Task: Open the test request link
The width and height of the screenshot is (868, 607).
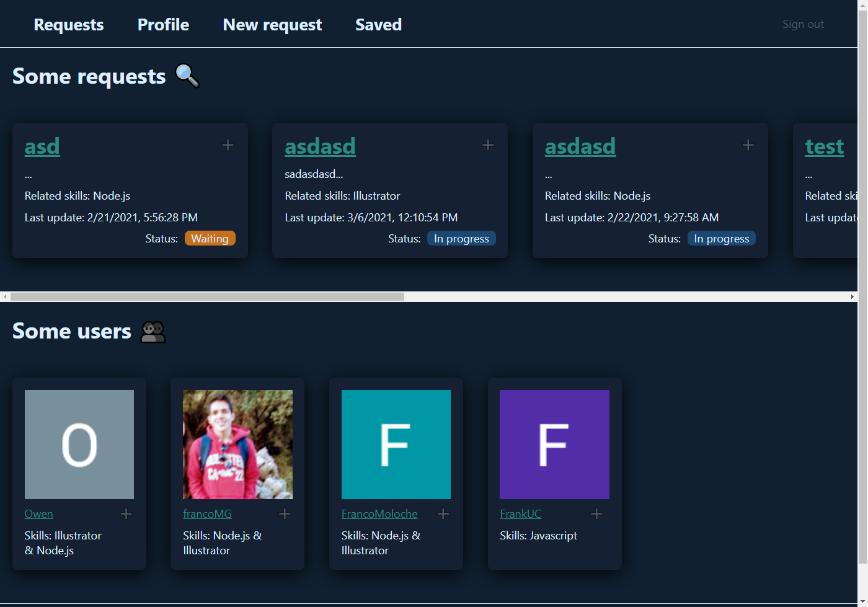Action: (824, 146)
